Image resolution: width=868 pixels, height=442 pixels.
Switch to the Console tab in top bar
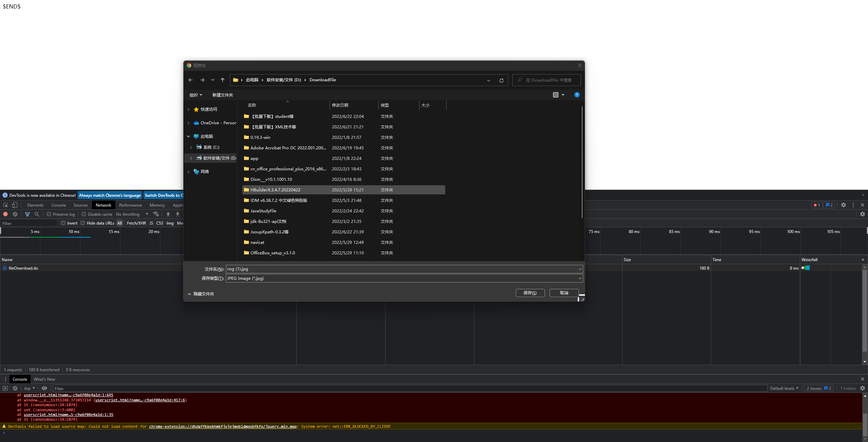[58, 205]
